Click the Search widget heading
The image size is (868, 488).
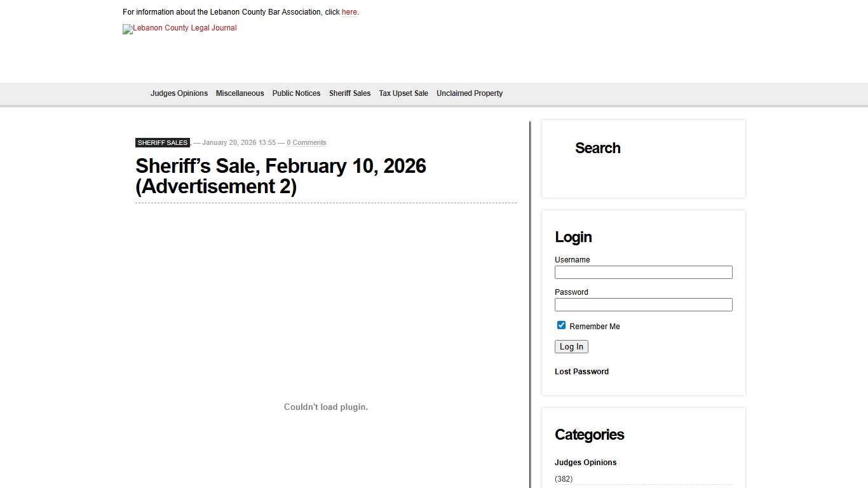(x=597, y=148)
